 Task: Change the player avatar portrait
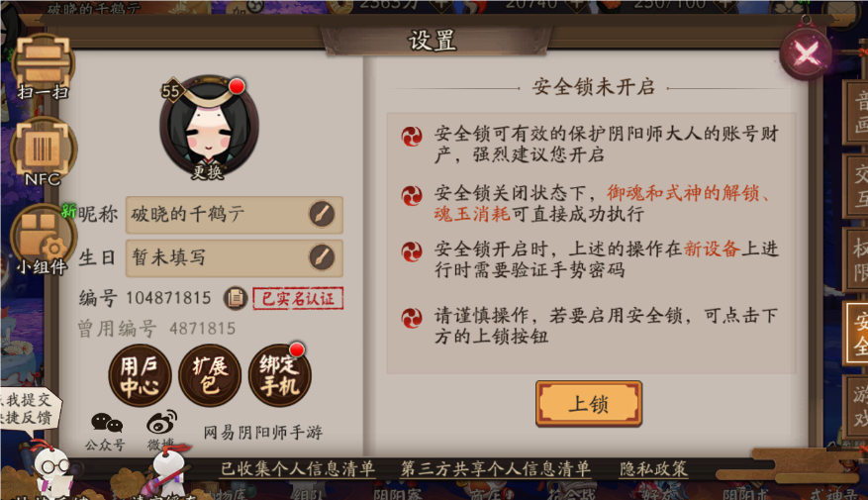point(209,129)
